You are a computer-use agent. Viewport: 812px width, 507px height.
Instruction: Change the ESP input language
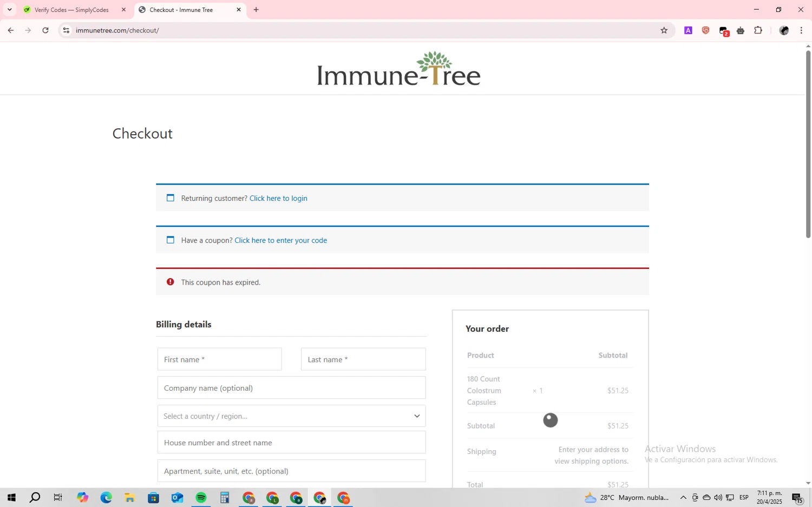(x=744, y=498)
